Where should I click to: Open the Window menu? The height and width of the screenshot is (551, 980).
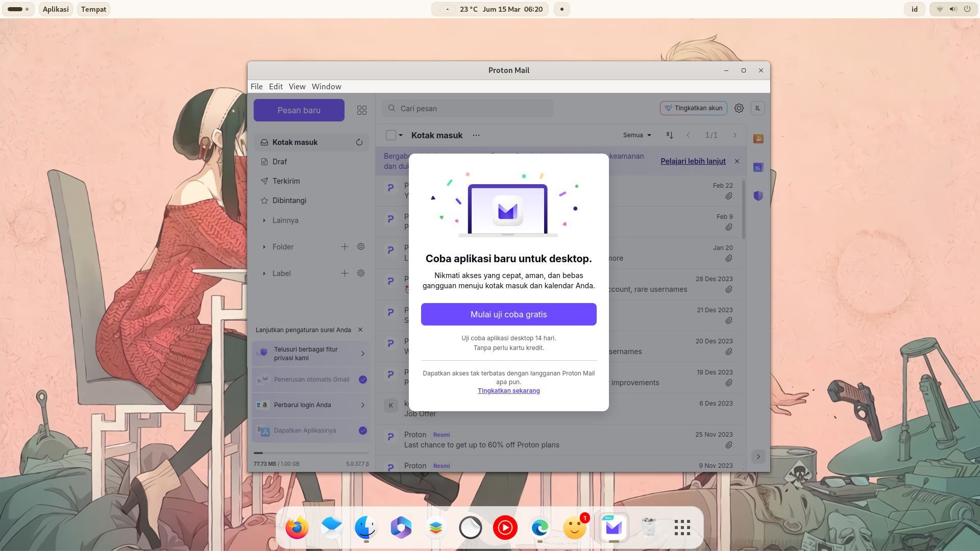(326, 87)
